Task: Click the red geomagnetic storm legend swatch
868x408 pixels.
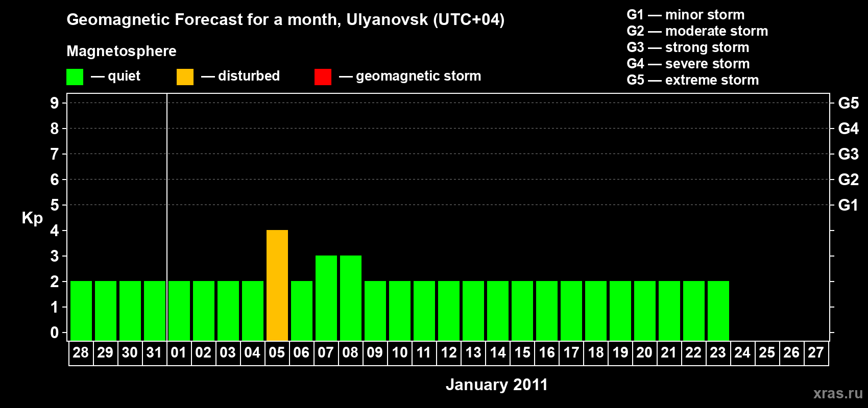Action: [x=323, y=77]
